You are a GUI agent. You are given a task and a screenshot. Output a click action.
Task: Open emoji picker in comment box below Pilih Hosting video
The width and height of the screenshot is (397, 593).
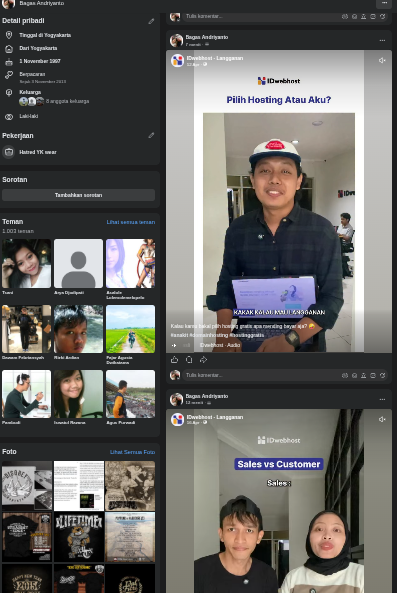tap(354, 376)
